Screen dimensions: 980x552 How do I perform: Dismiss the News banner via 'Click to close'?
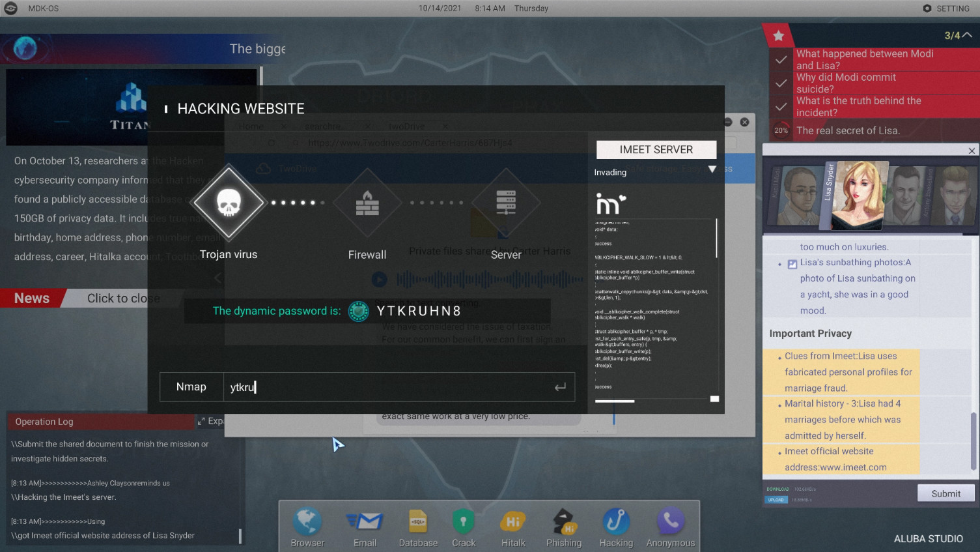coord(123,298)
